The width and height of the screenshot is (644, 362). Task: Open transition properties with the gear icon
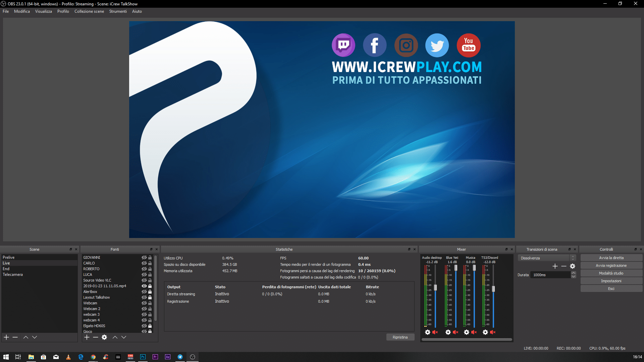click(x=573, y=266)
